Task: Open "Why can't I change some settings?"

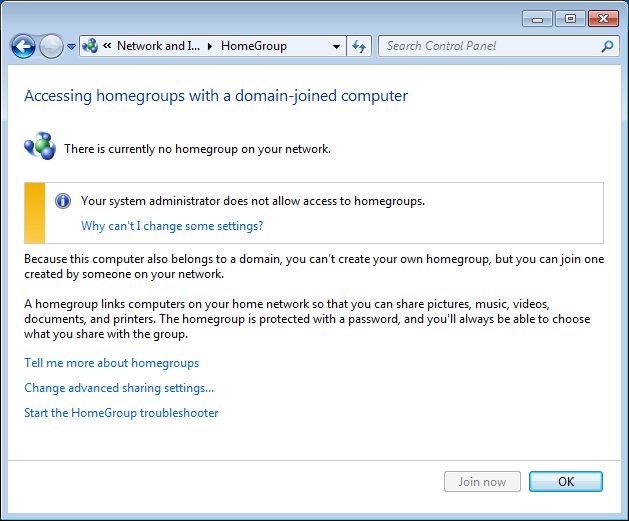Action: 172,226
